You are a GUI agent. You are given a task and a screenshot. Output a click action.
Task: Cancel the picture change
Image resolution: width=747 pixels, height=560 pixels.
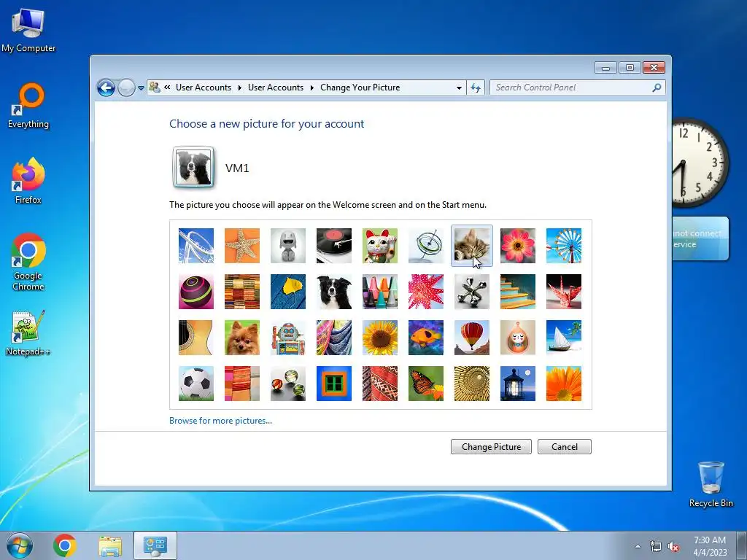(565, 447)
